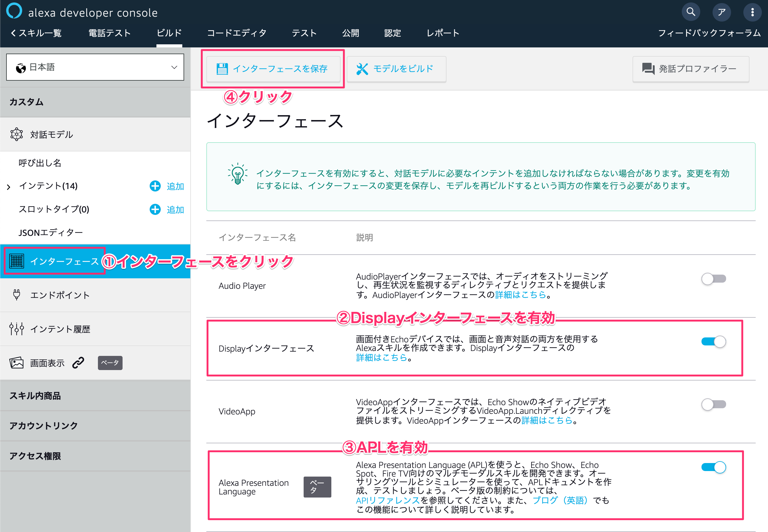Click the link icon next to 画面表示
The height and width of the screenshot is (532, 768).
point(78,363)
